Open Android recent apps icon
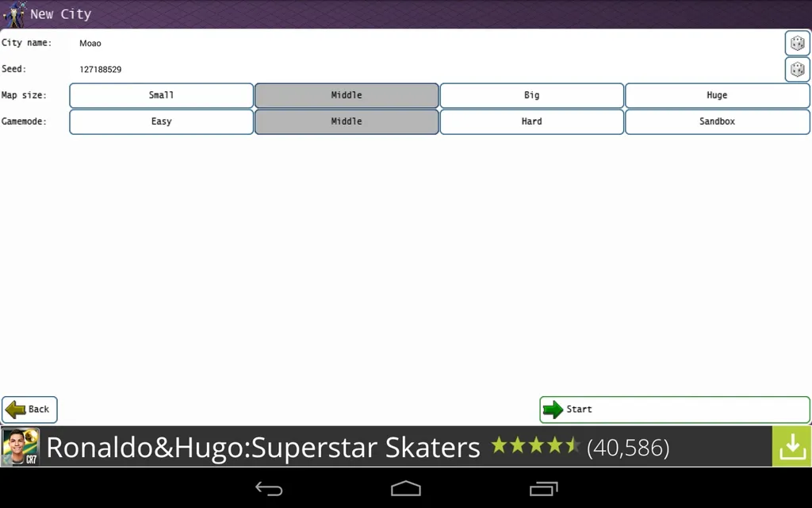The width and height of the screenshot is (812, 508). (543, 488)
